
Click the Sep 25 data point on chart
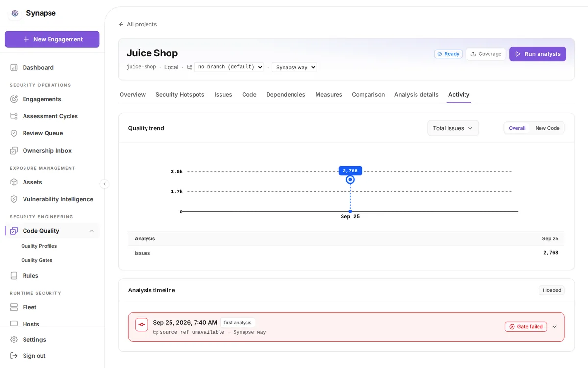tap(350, 180)
